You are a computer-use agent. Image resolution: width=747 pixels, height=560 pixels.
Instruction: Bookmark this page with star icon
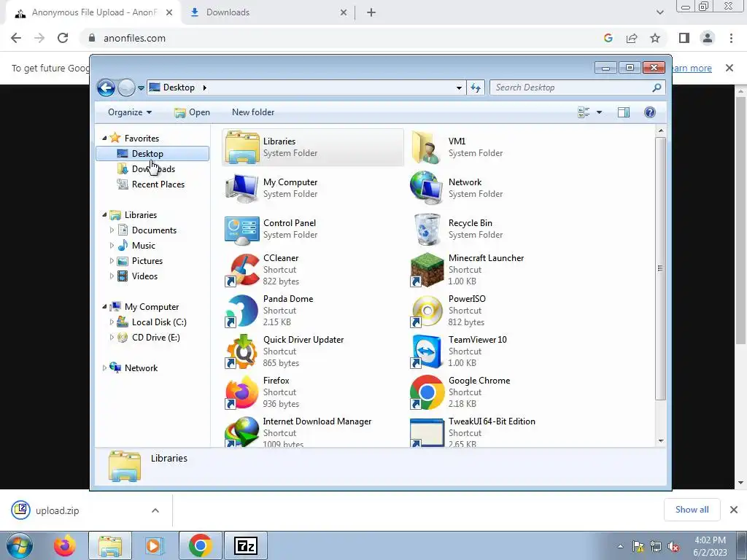pyautogui.click(x=655, y=38)
